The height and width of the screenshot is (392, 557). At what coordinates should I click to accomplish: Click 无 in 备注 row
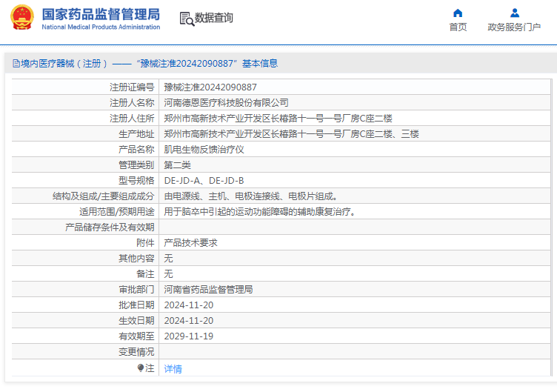[x=168, y=274]
